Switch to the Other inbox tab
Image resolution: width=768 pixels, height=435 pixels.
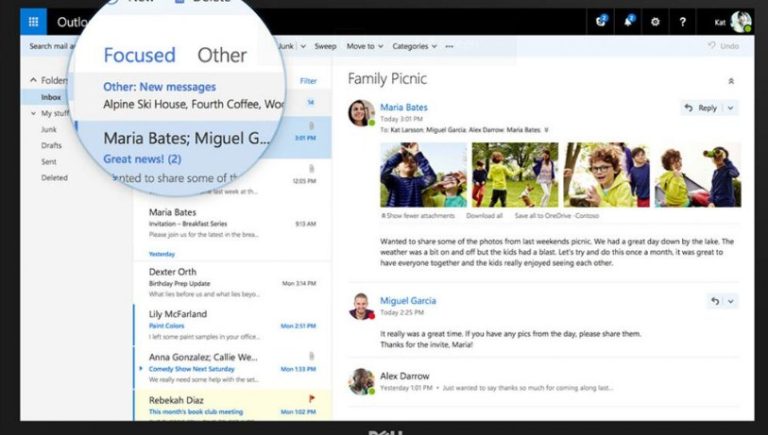221,55
